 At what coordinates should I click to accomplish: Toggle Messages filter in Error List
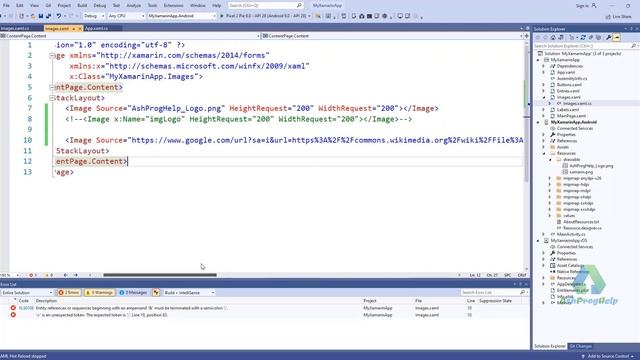[133, 293]
